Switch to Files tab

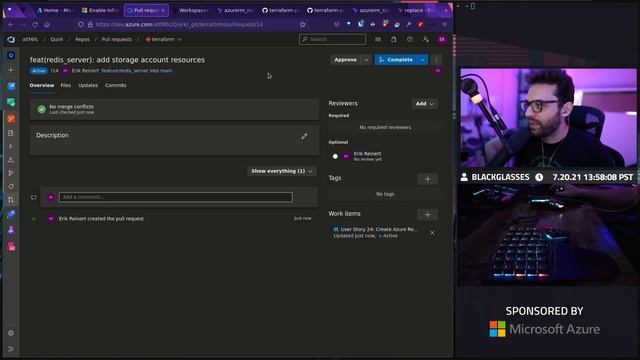click(x=66, y=85)
